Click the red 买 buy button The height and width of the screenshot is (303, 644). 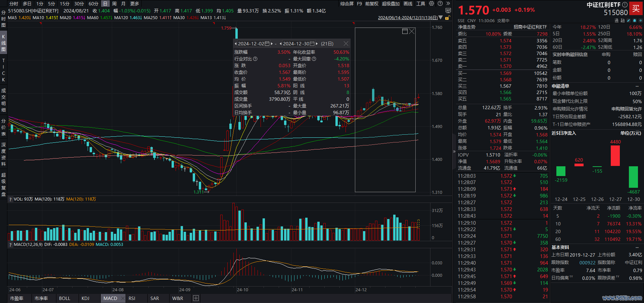tap(636, 9)
